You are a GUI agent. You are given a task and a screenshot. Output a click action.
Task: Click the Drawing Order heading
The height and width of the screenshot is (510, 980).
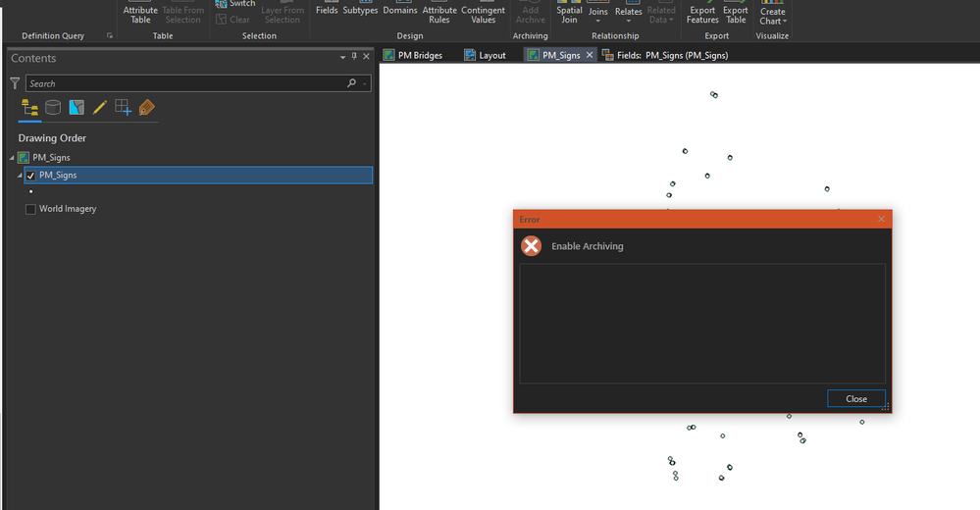[x=52, y=138]
